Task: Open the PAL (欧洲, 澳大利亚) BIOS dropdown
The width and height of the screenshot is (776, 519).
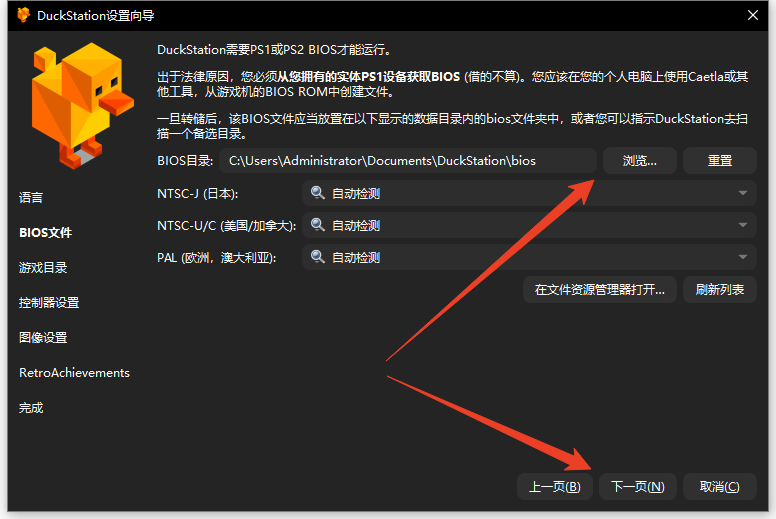Action: (529, 257)
